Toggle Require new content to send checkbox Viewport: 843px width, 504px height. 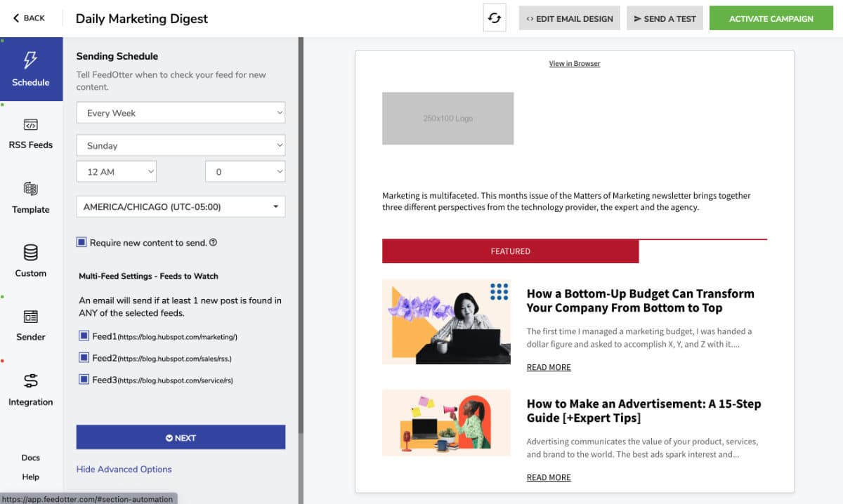pyautogui.click(x=82, y=243)
